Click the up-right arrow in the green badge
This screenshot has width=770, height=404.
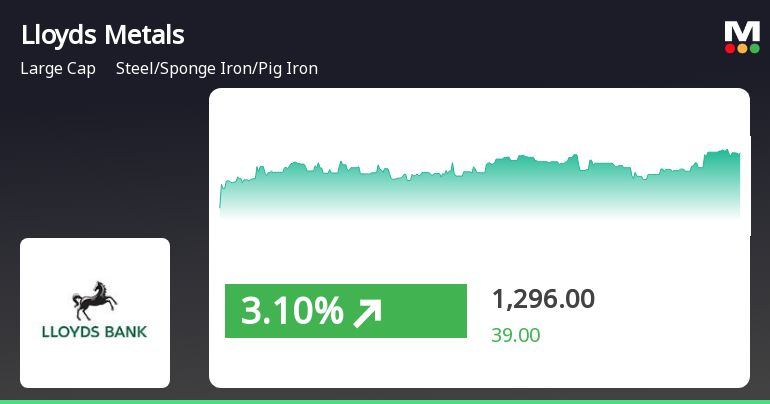[x=367, y=313]
